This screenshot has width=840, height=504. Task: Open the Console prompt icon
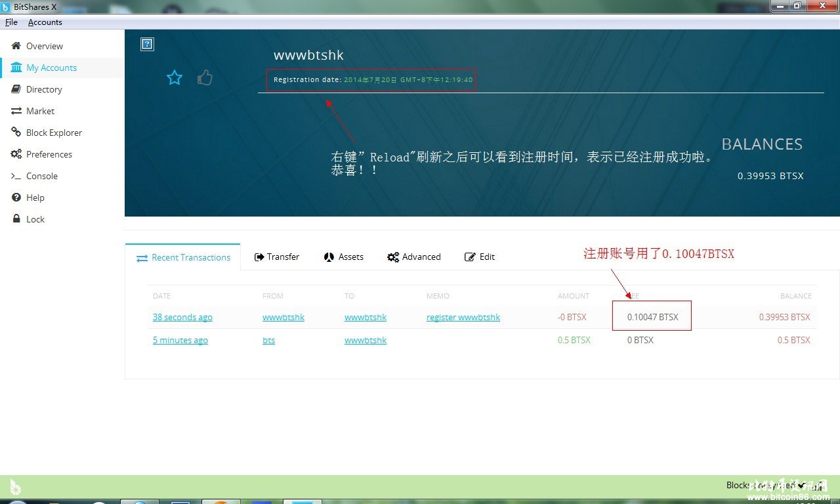tap(16, 176)
